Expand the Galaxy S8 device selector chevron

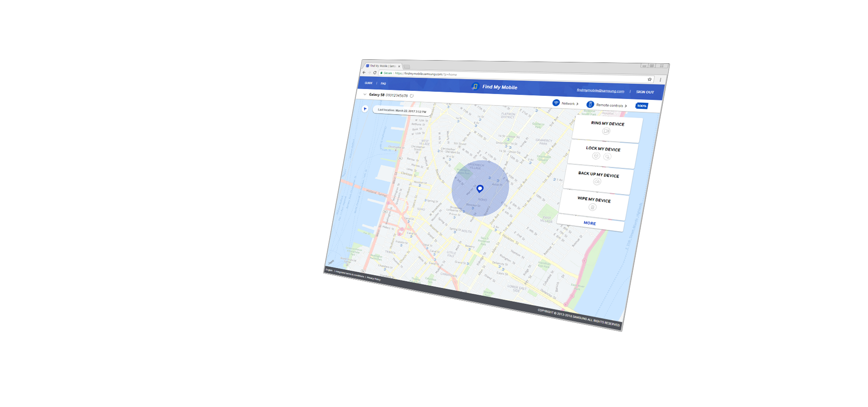coord(365,95)
